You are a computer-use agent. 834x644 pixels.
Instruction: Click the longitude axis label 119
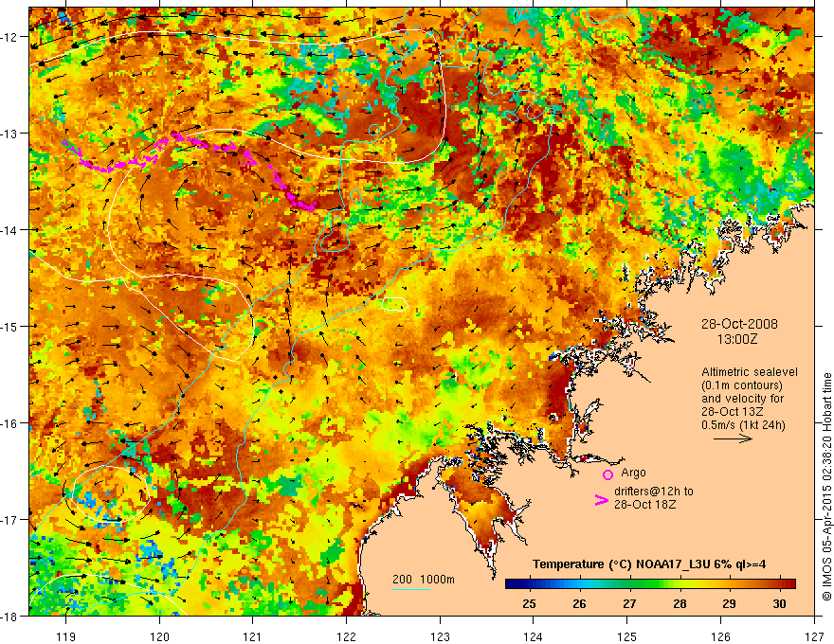[66, 636]
